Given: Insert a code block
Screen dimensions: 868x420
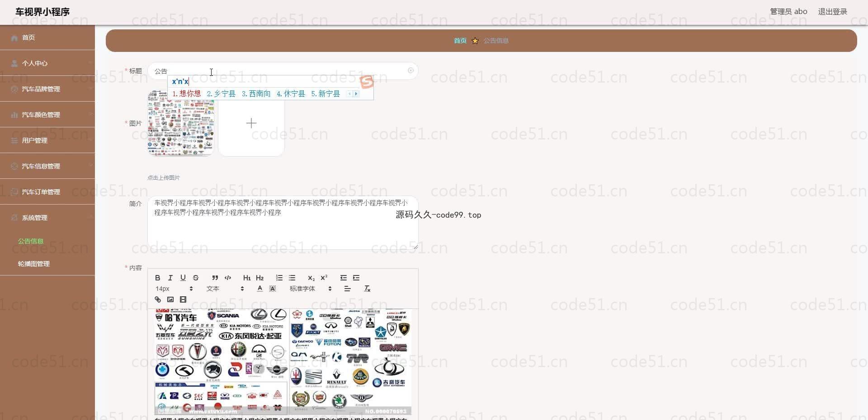Looking at the screenshot, I should coord(228,278).
